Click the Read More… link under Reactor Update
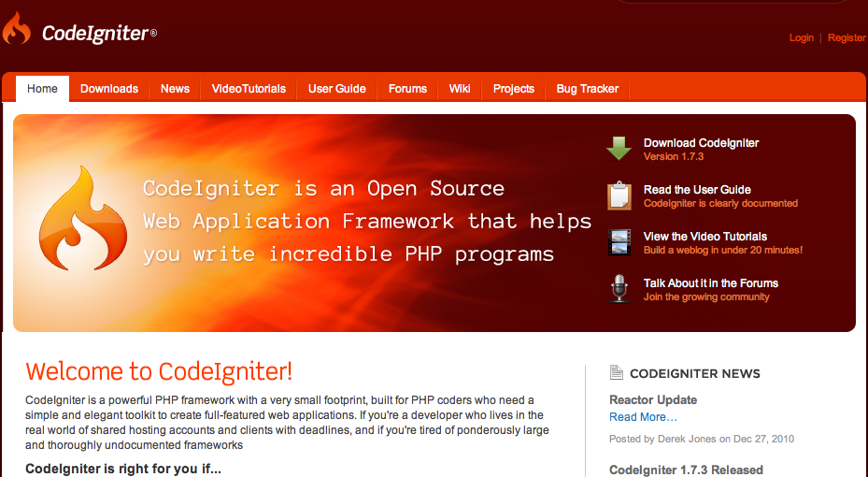 643,417
